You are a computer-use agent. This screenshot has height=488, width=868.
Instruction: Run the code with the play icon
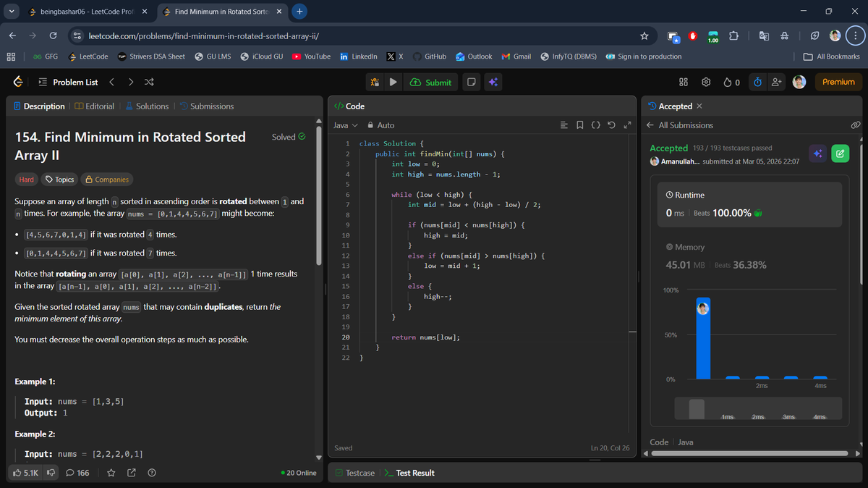click(x=393, y=83)
